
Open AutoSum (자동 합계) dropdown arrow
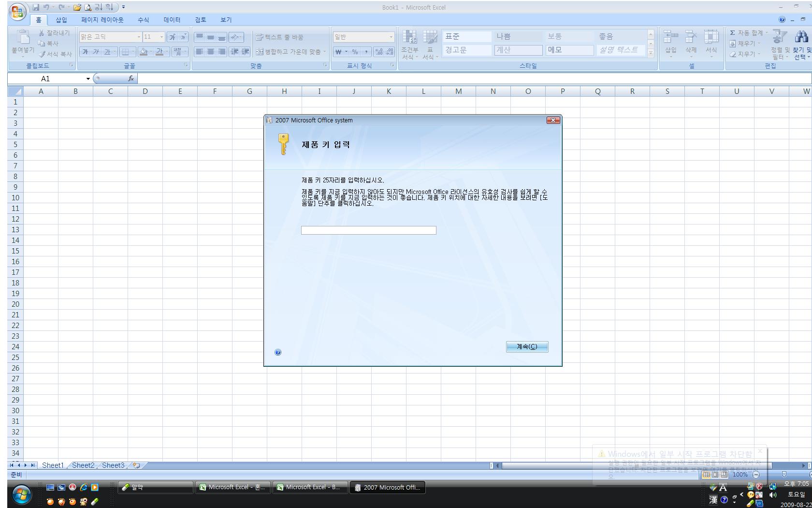click(x=767, y=33)
